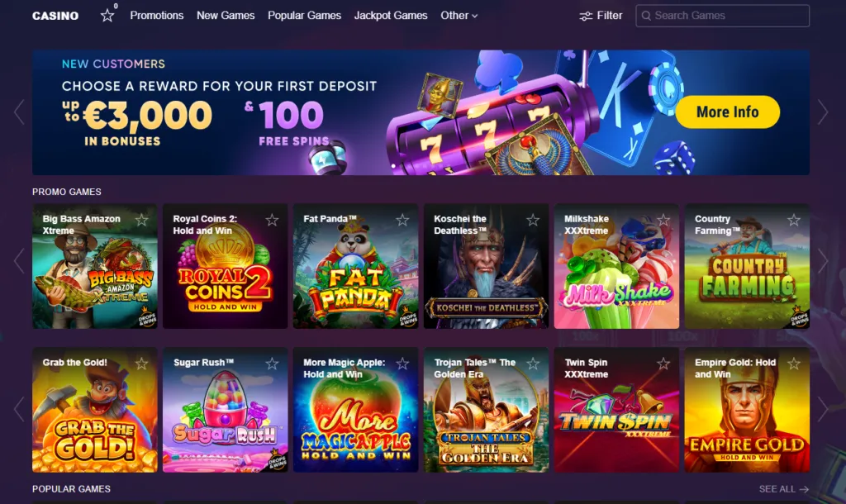Click SEE ALL popular games link
Image resolution: width=846 pixels, height=504 pixels.
(783, 489)
